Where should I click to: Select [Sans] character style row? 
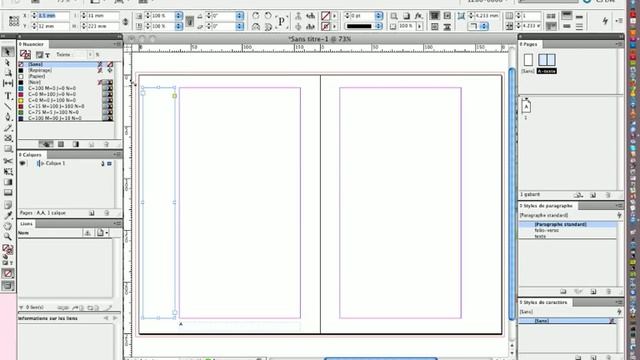[x=568, y=321]
